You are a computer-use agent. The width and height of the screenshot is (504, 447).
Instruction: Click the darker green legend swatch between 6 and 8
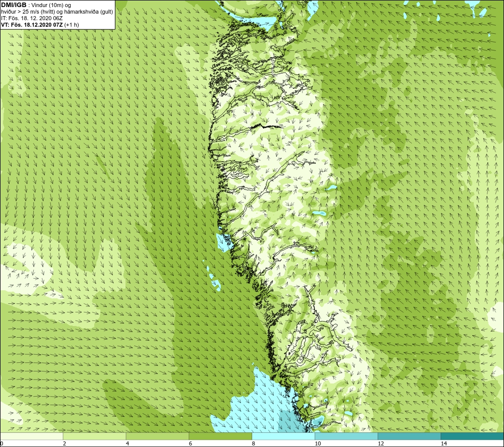[221, 436]
